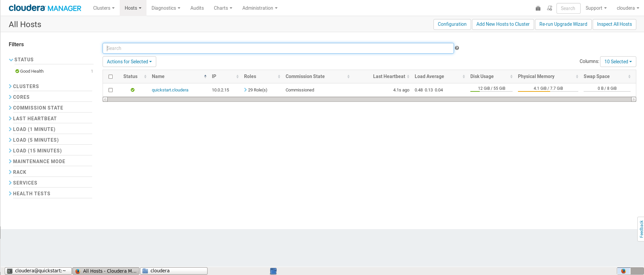This screenshot has height=275, width=644.
Task: Click Add New Hosts to Cluster
Action: tap(503, 24)
